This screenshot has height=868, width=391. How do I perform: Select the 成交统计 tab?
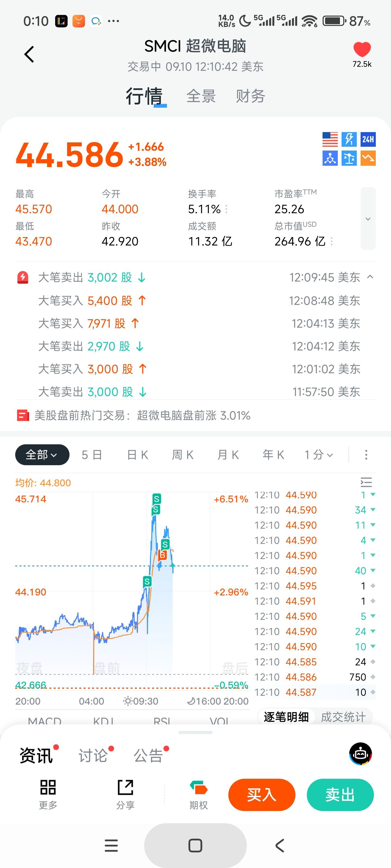343,717
